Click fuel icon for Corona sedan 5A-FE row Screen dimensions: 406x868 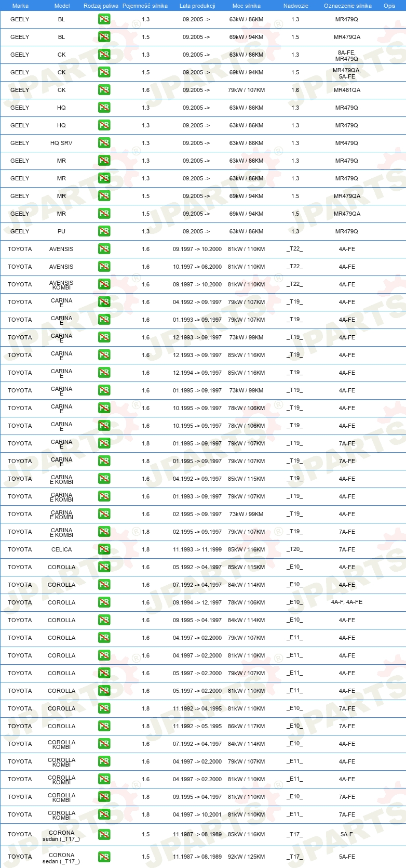pos(104,857)
